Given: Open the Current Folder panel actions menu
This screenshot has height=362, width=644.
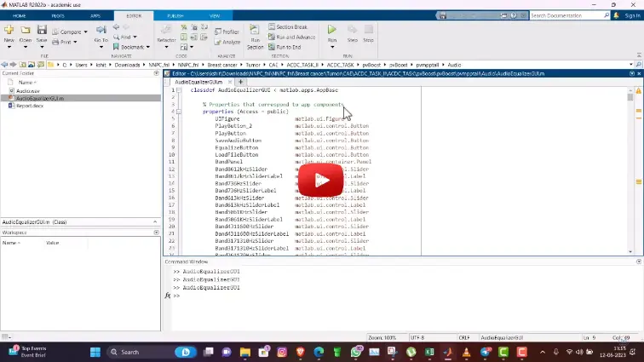Looking at the screenshot, I should click(156, 73).
